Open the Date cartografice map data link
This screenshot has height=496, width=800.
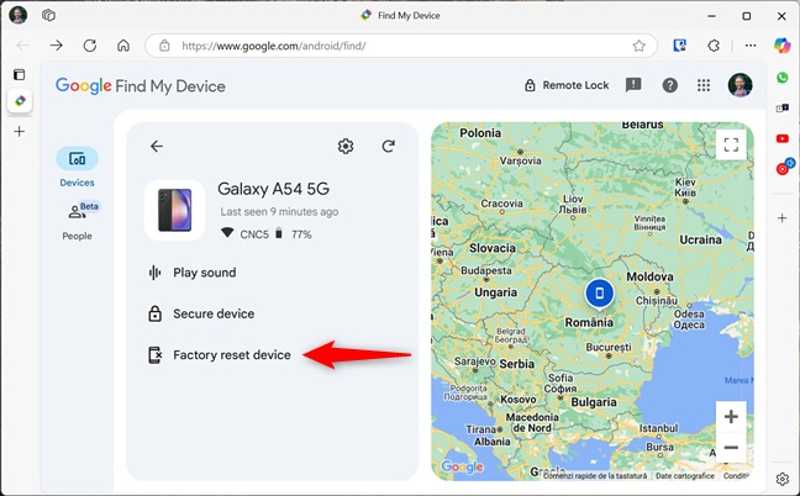click(685, 476)
